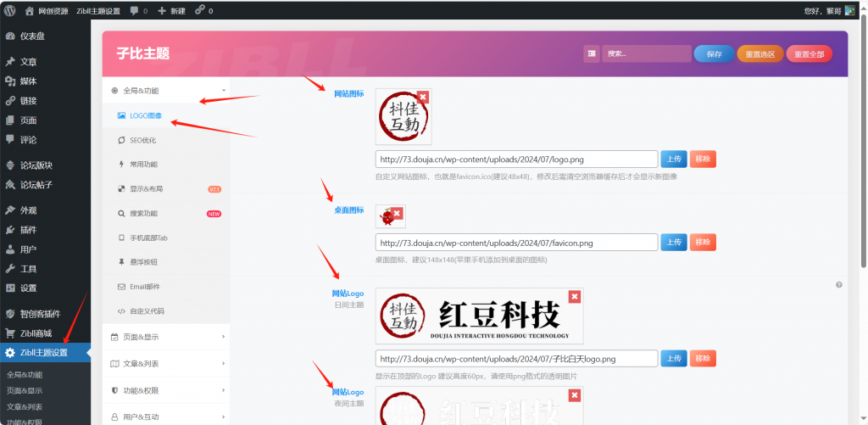
Task: Click 上传 for 日间主题 网站Logo
Action: [x=674, y=359]
